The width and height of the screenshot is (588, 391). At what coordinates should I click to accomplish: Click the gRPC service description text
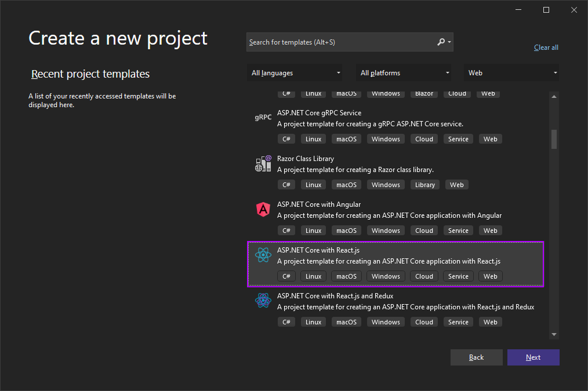tap(370, 123)
